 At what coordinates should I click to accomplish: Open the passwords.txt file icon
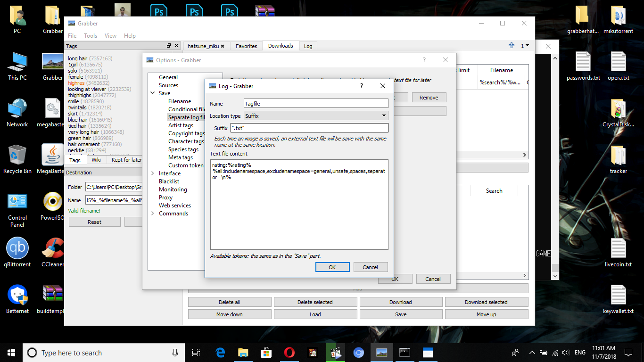(583, 66)
